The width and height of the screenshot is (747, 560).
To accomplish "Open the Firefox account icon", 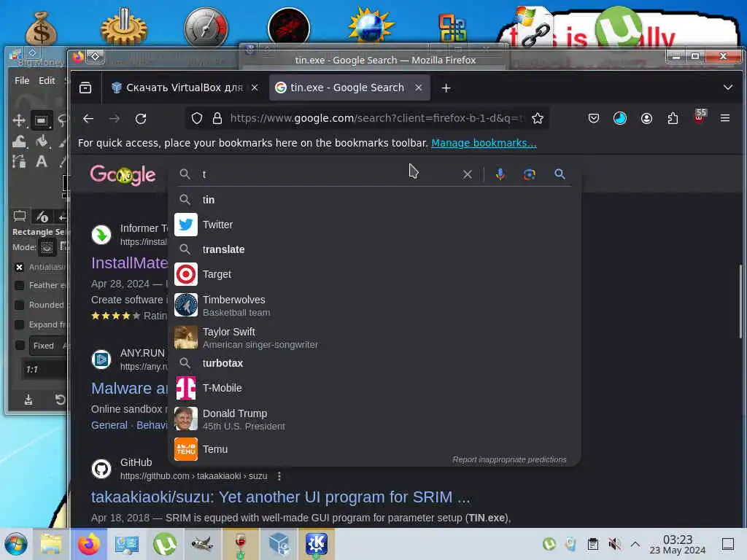I will pyautogui.click(x=646, y=118).
